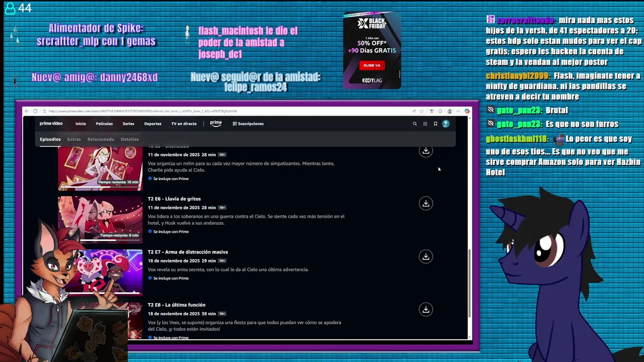Click the viewer count 44
This screenshot has width=644, height=362.
click(25, 8)
